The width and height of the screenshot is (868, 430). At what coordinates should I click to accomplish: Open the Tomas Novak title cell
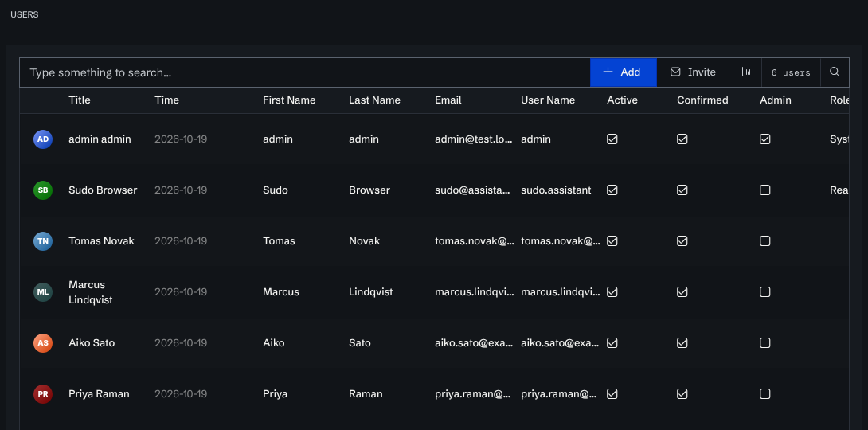101,240
